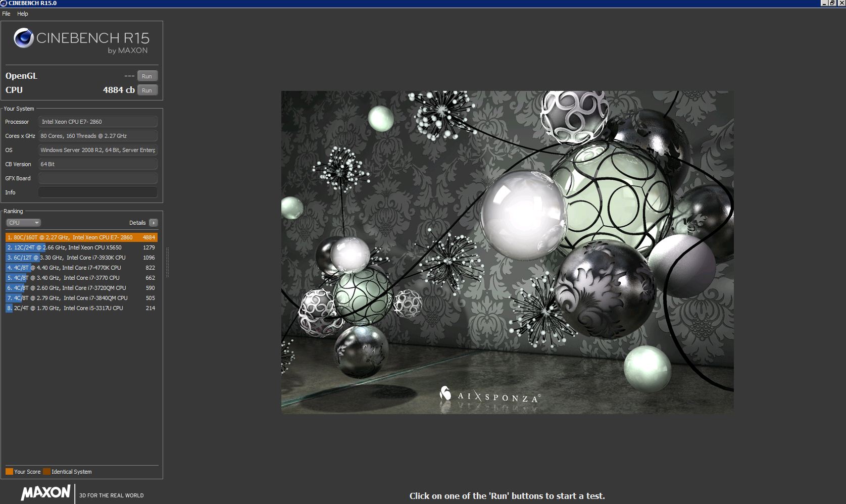
Task: Select the Core i5-3317U ranking row
Action: click(x=81, y=308)
